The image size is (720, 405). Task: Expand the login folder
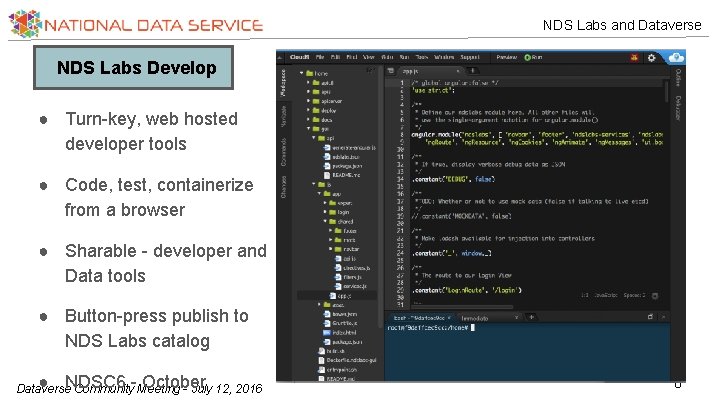pos(325,212)
